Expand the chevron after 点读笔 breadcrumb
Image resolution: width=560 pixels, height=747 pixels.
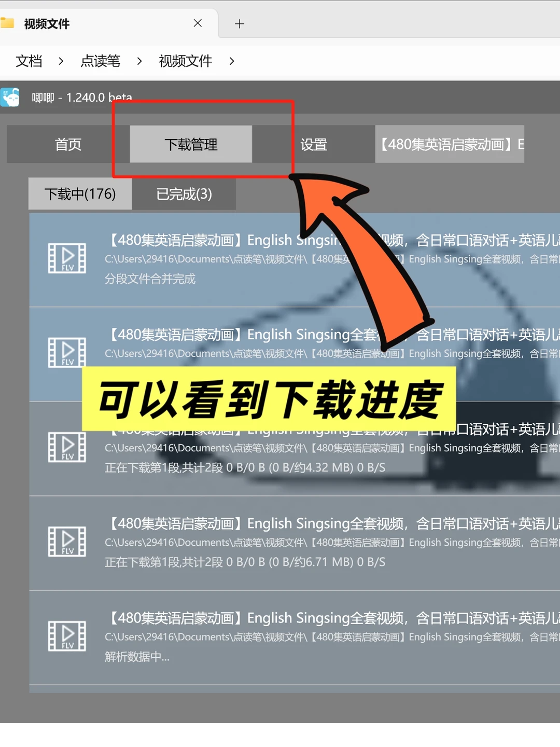(x=139, y=61)
